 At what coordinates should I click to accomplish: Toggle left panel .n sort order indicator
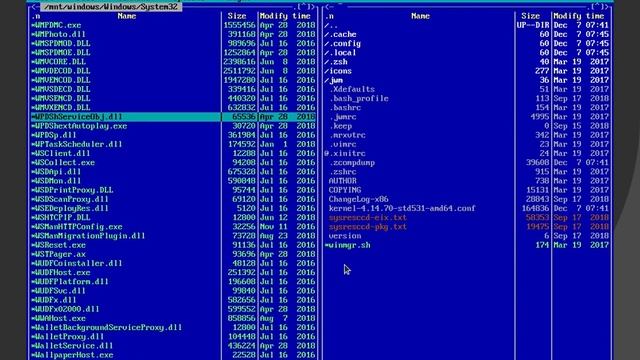(36, 16)
